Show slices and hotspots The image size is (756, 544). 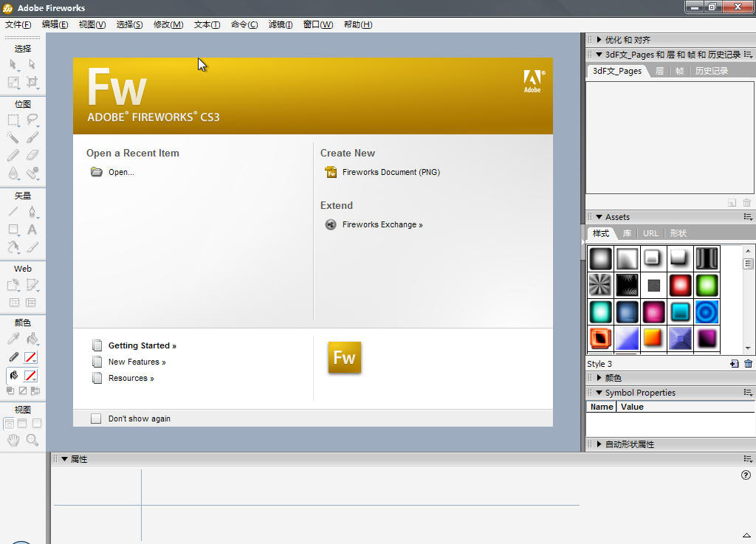tap(31, 303)
